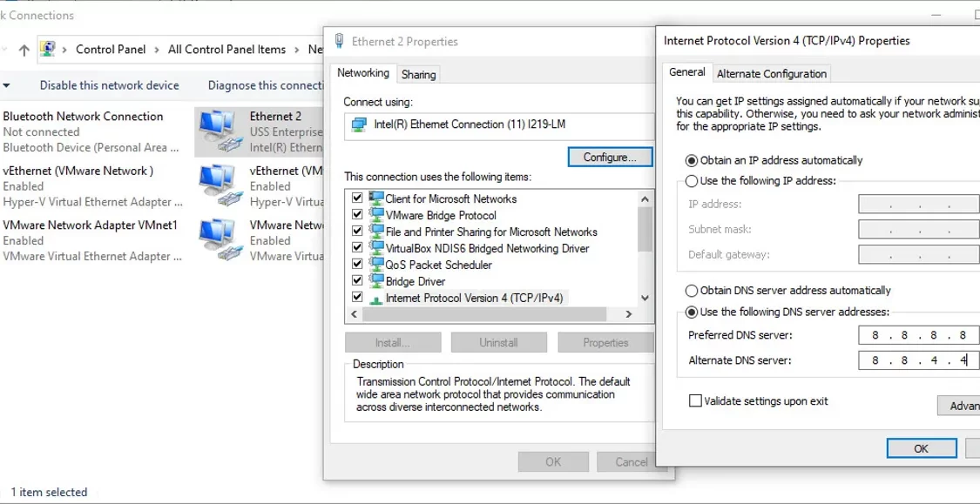
Task: Click the Intel Ethernet Connection adapter icon
Action: 359,124
